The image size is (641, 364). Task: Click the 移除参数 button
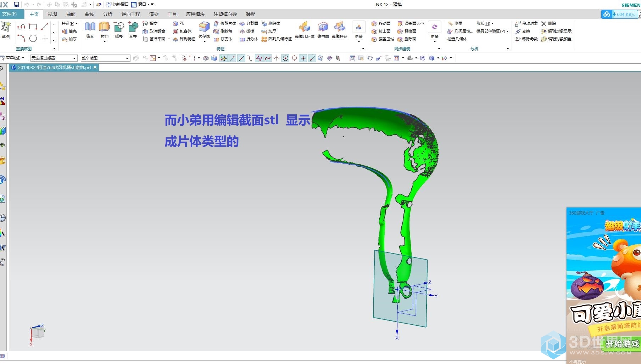tap(526, 39)
